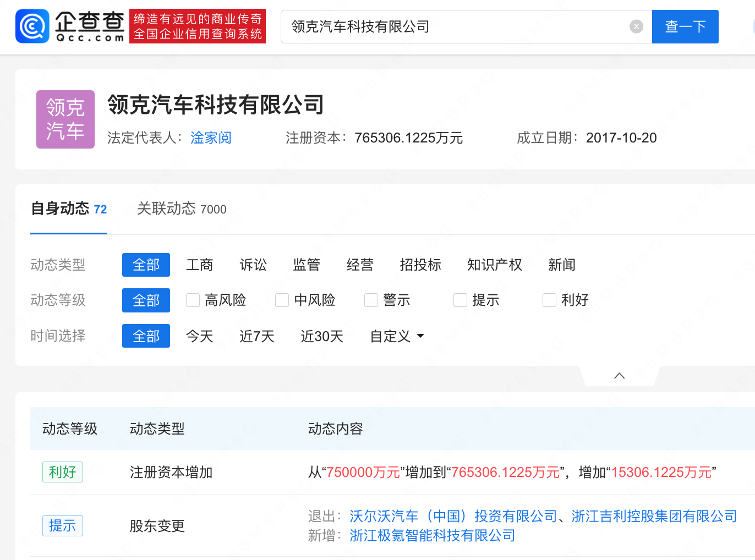Collapse the filter panel with the up chevron
The width and height of the screenshot is (755, 560).
click(619, 376)
